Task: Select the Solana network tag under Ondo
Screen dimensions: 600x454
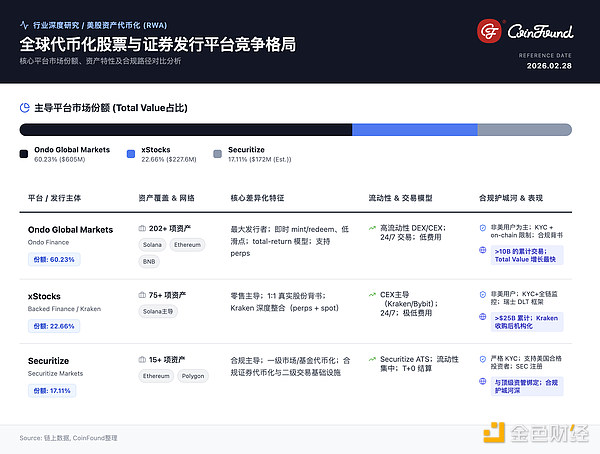Action: (153, 244)
